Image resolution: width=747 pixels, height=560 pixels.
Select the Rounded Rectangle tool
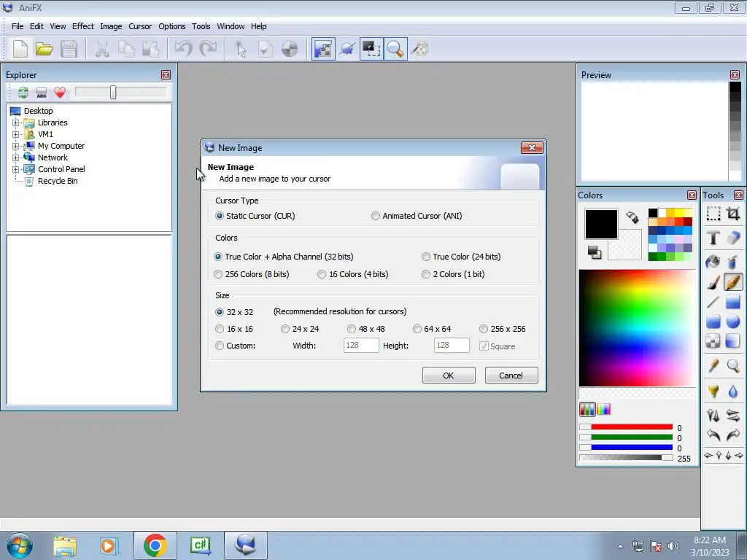(713, 322)
